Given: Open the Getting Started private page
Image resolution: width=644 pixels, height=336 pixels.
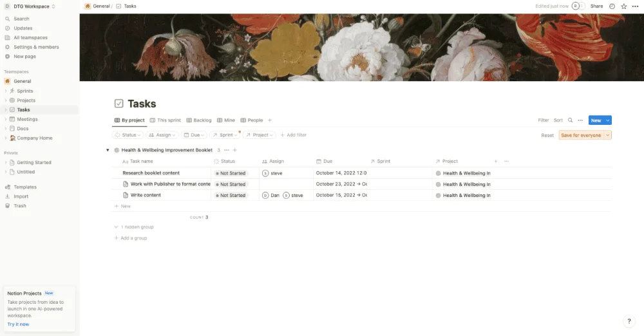Looking at the screenshot, I should pos(34,163).
